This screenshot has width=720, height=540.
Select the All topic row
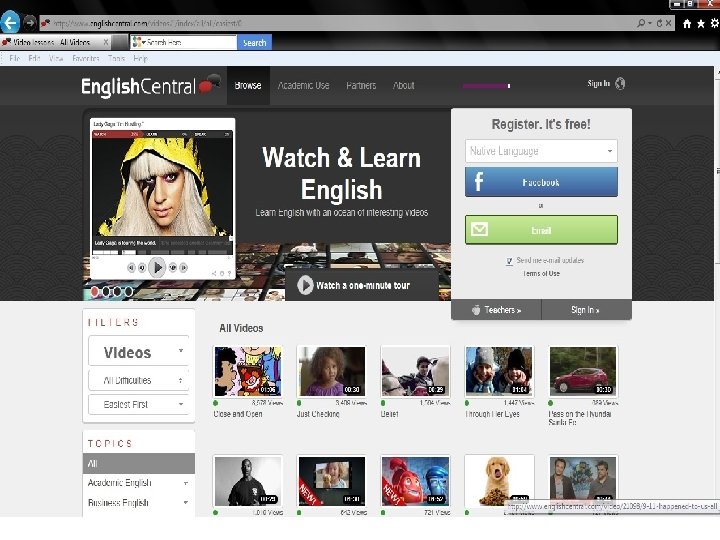point(139,463)
